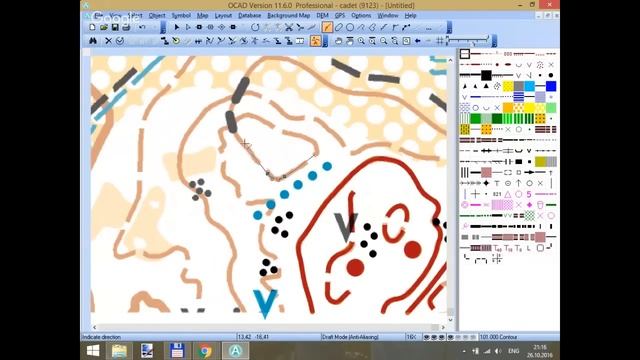Click the binoculars Find icon
The image size is (640, 360).
(93, 41)
